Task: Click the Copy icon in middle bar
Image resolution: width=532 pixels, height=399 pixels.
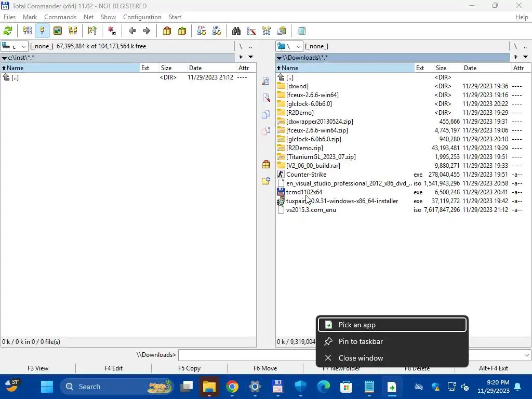Action: [x=266, y=114]
